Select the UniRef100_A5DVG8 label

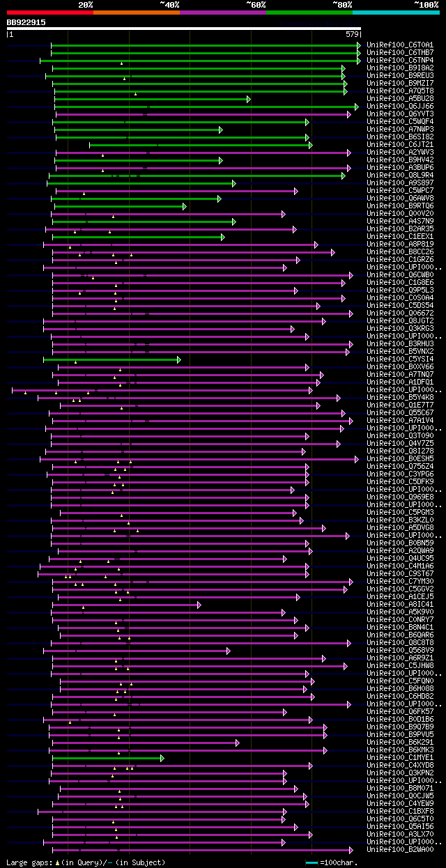click(400, 527)
